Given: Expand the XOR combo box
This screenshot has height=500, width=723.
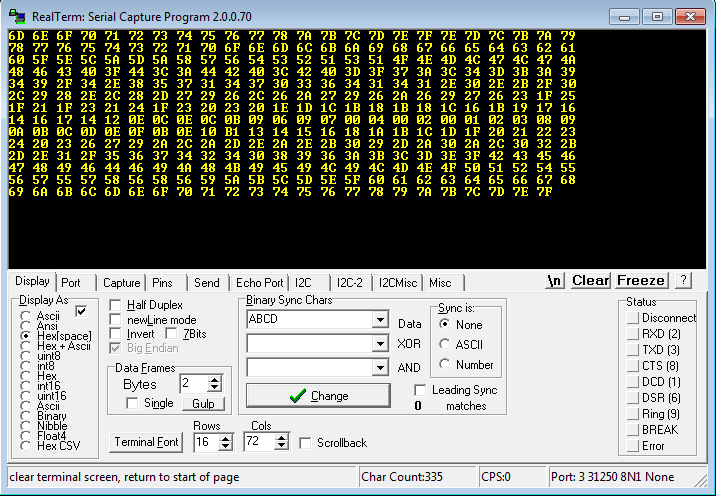Looking at the screenshot, I should click(x=379, y=344).
